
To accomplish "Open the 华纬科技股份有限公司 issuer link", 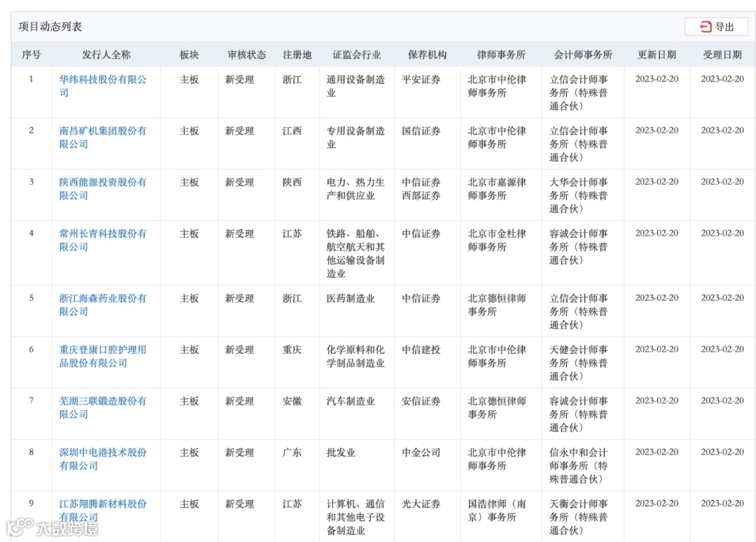I will pos(103,86).
